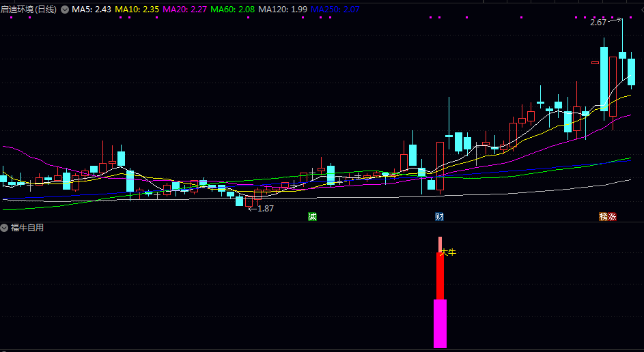Click the 福牛自用 indicator name
644x352 pixels.
pos(27,228)
